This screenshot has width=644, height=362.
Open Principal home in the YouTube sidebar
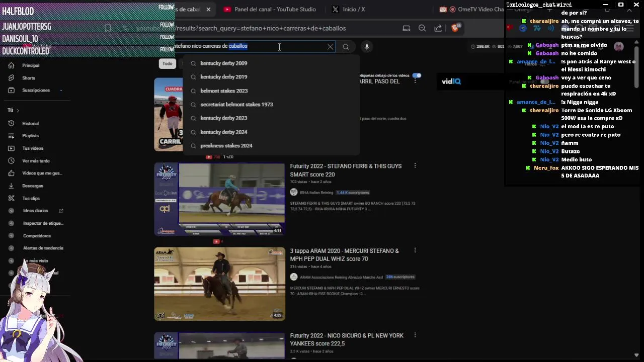pyautogui.click(x=30, y=65)
